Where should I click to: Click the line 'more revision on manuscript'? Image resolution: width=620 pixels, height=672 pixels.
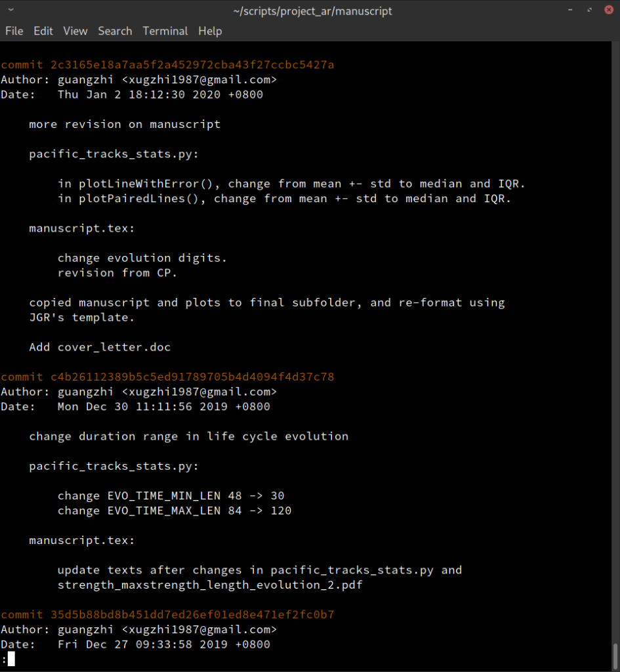point(125,124)
